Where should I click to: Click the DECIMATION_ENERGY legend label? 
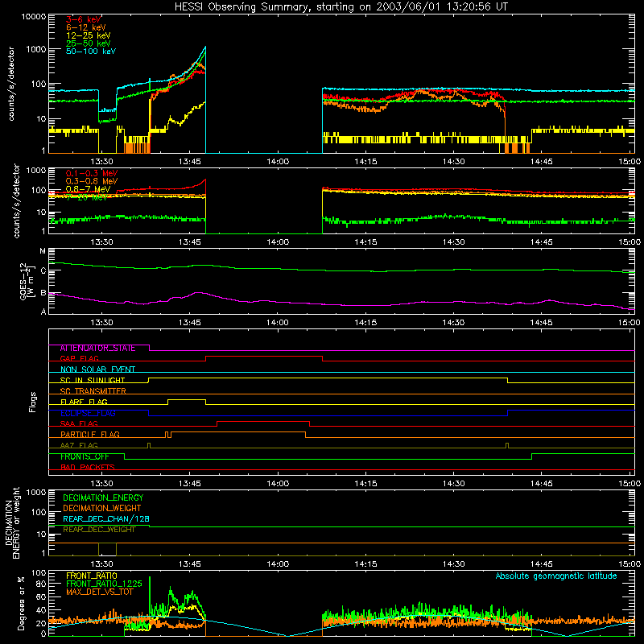(103, 497)
